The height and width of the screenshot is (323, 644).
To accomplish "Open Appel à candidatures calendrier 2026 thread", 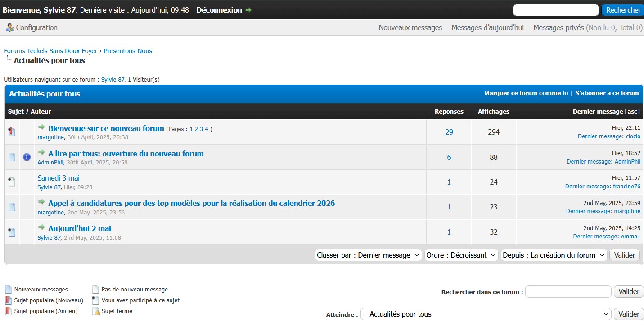I will [192, 203].
